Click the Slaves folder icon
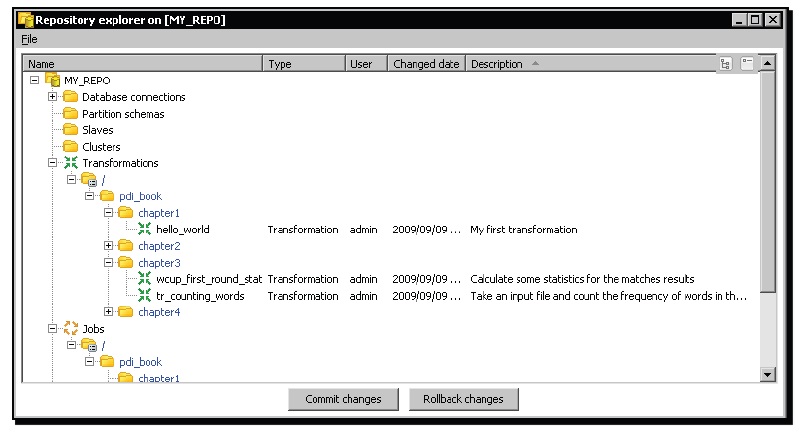Screen dimensions: 803x433 click(x=70, y=130)
